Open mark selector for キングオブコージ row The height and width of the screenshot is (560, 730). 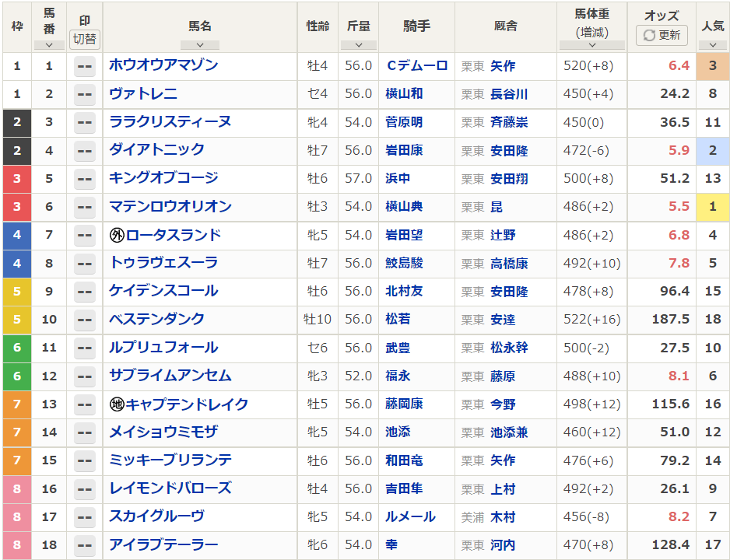point(85,179)
